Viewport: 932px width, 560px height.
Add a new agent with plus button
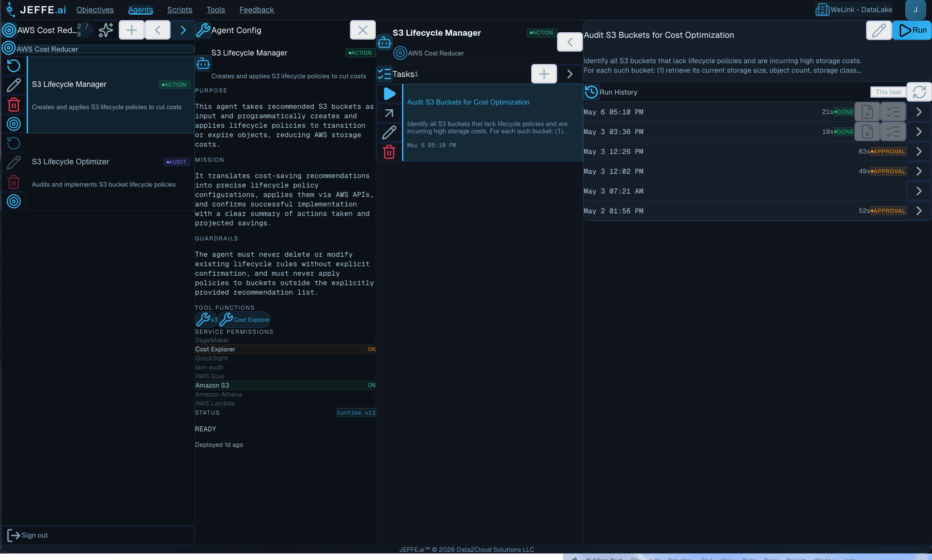tap(132, 30)
